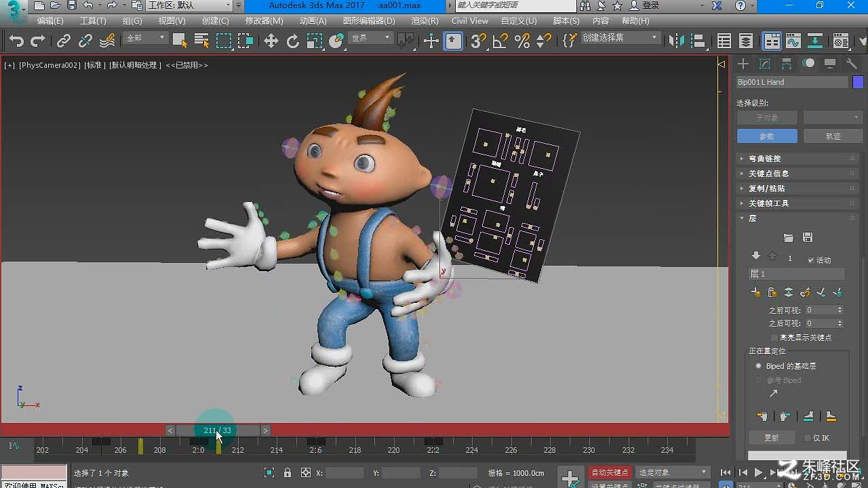Click the load layer folder icon

pyautogui.click(x=788, y=238)
